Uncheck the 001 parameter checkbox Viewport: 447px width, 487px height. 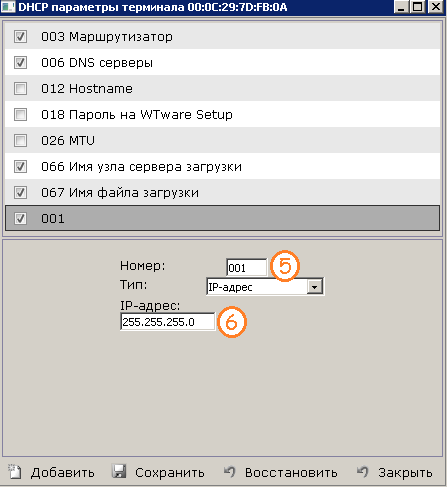(x=20, y=218)
